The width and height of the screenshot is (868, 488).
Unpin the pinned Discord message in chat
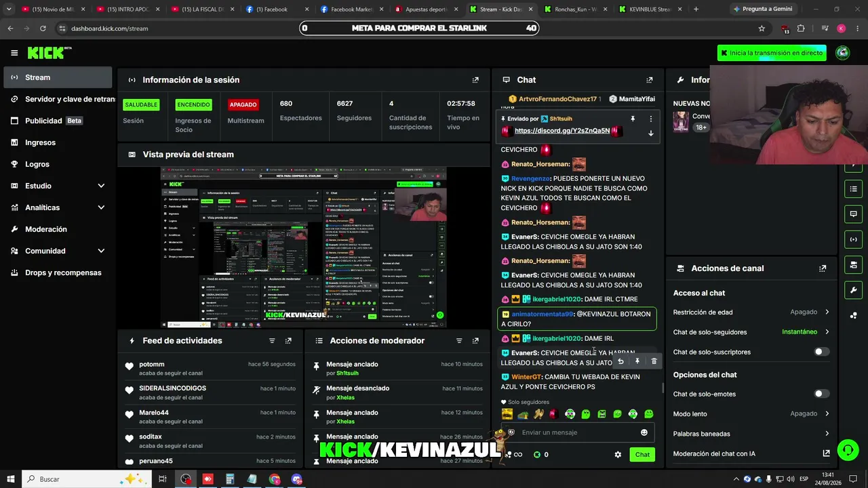(633, 119)
